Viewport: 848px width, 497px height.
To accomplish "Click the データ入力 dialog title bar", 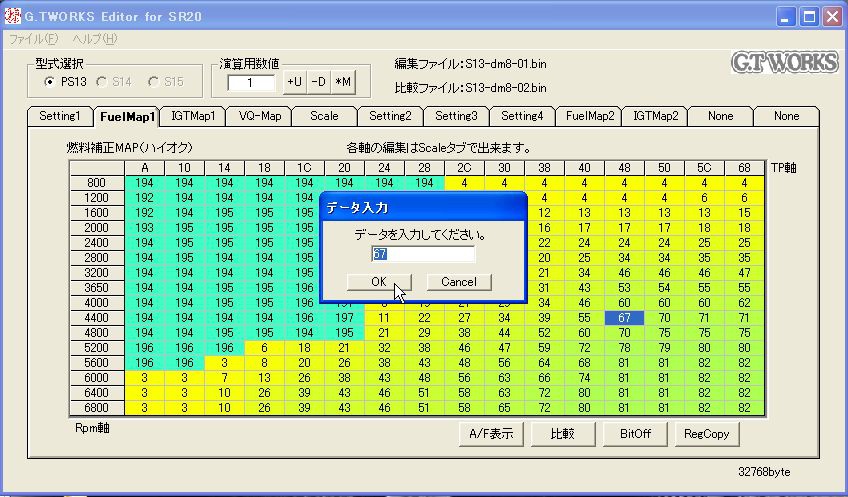I will [423, 208].
